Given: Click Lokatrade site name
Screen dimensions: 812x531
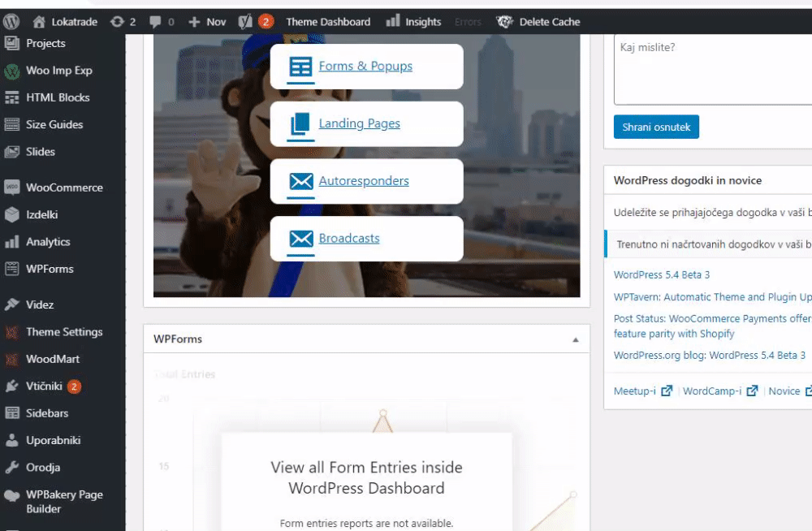Looking at the screenshot, I should [x=74, y=22].
